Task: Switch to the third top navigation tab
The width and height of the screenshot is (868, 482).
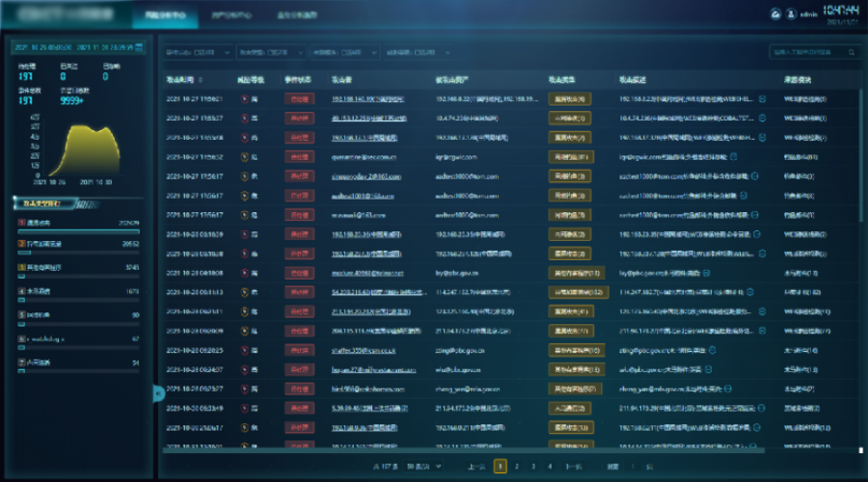Action: pos(309,16)
